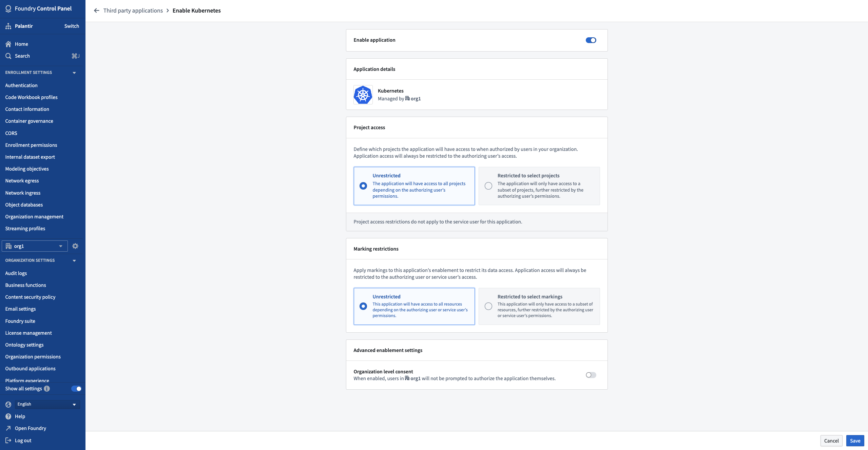
Task: Click the Search keyboard shortcut hint
Action: (x=76, y=56)
